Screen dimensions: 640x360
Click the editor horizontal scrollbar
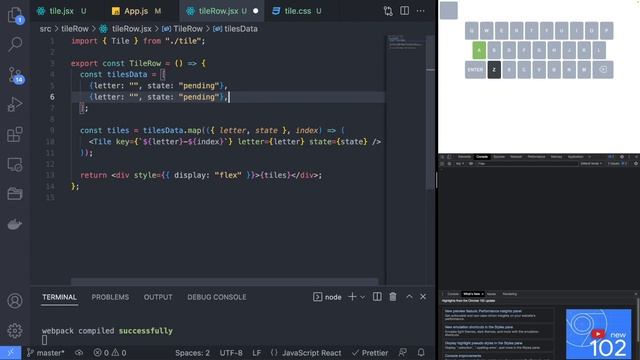(x=224, y=282)
